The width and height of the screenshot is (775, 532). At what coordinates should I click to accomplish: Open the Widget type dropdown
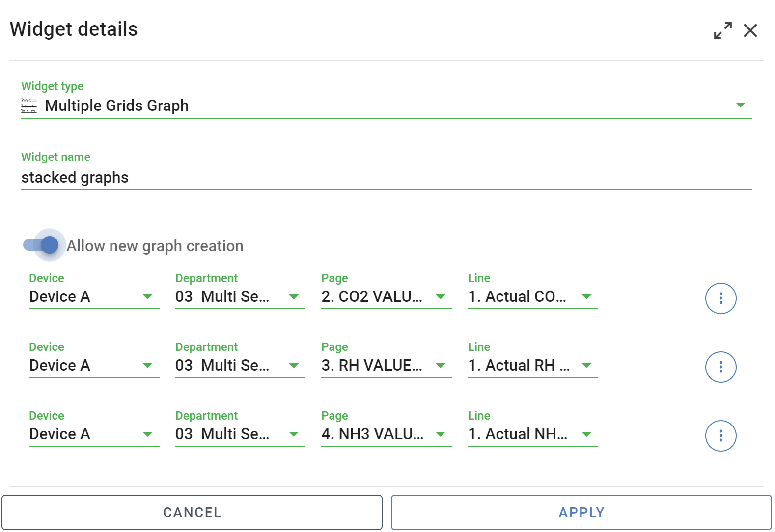pos(741,105)
